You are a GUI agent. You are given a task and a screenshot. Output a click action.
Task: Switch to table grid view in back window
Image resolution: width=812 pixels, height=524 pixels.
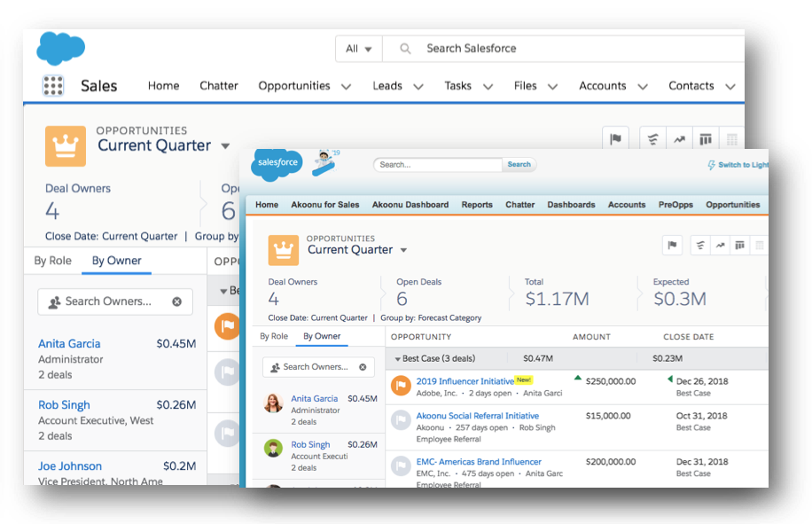[x=731, y=139]
